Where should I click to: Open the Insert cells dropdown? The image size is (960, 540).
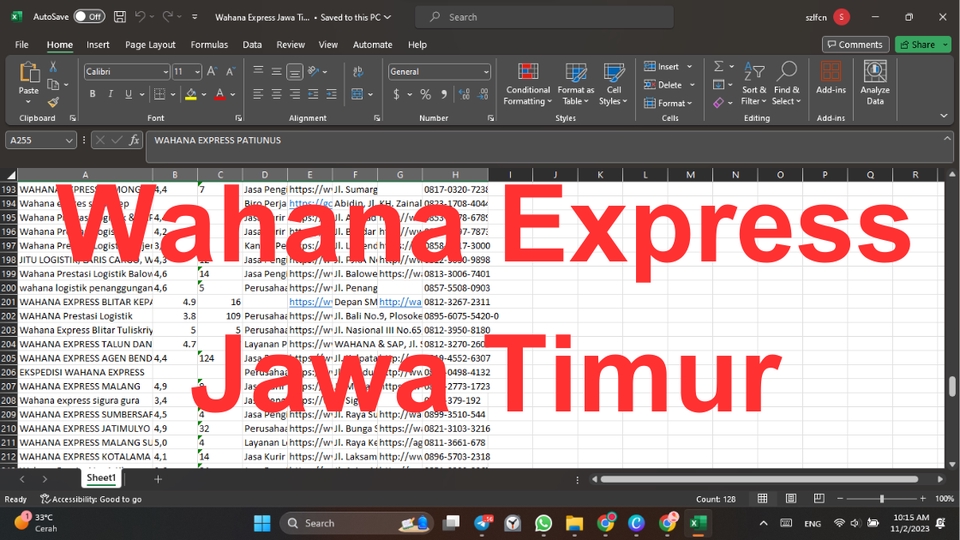tap(668, 66)
